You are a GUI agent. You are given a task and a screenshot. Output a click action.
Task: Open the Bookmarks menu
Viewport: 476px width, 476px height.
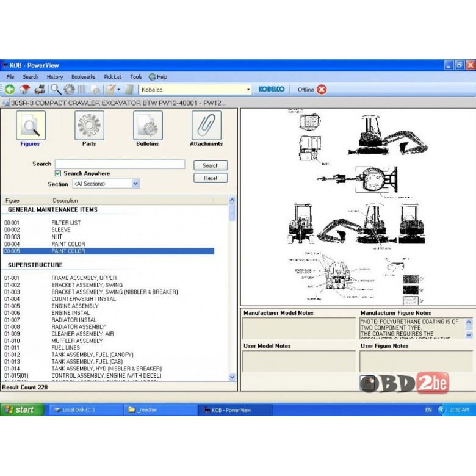click(83, 77)
